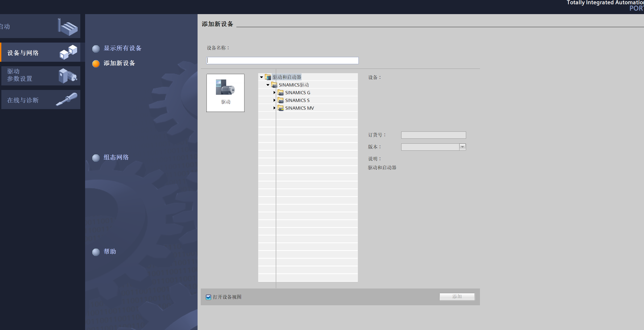Collapse the SINAMICS驱动 tree node

(x=268, y=85)
